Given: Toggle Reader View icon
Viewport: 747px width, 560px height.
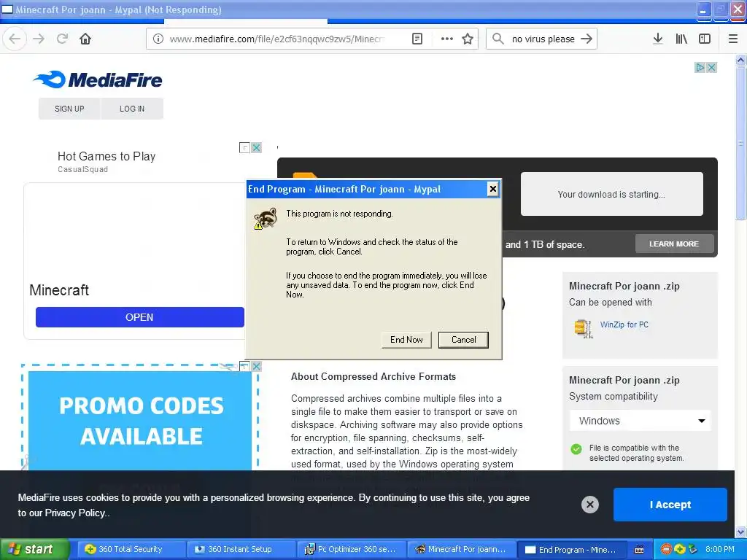Looking at the screenshot, I should [417, 39].
